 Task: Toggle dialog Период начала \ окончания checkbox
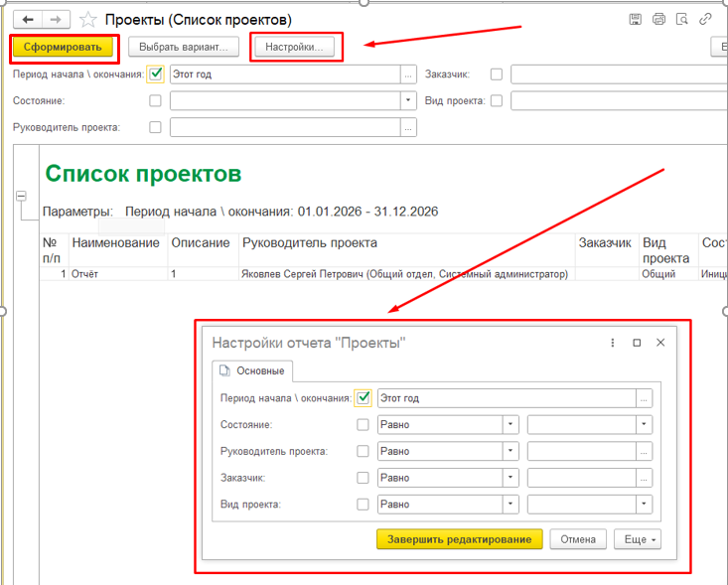(x=364, y=398)
